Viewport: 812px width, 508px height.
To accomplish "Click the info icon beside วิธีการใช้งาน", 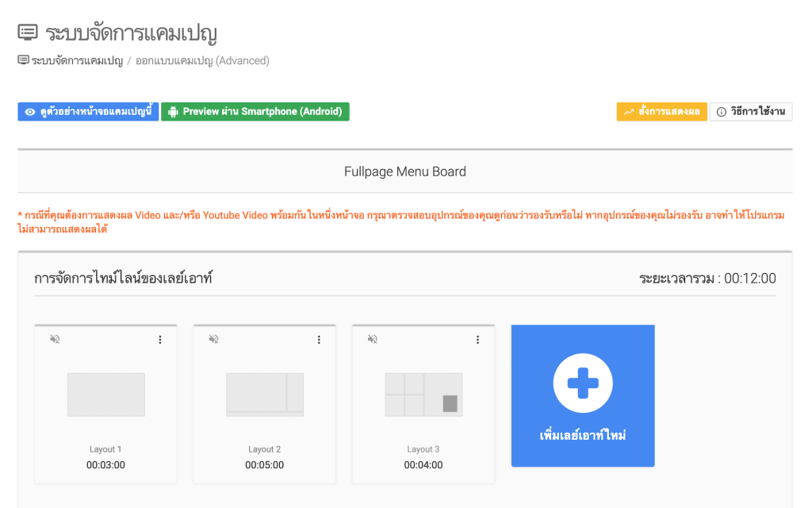I will (x=721, y=112).
